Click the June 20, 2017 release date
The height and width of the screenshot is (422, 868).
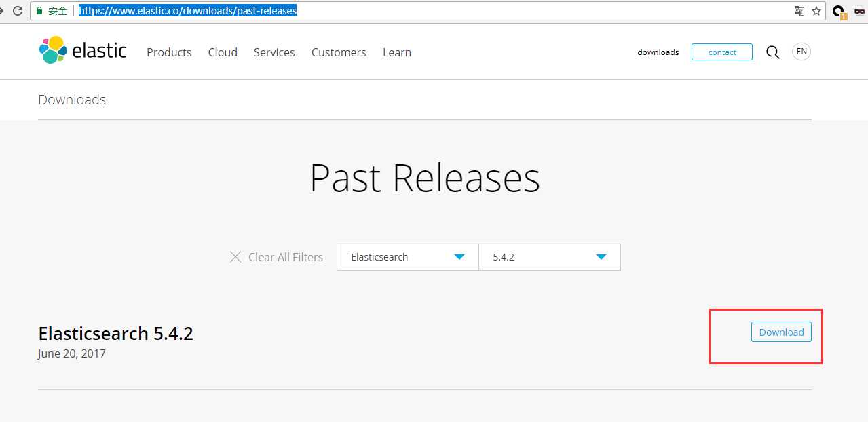[72, 353]
